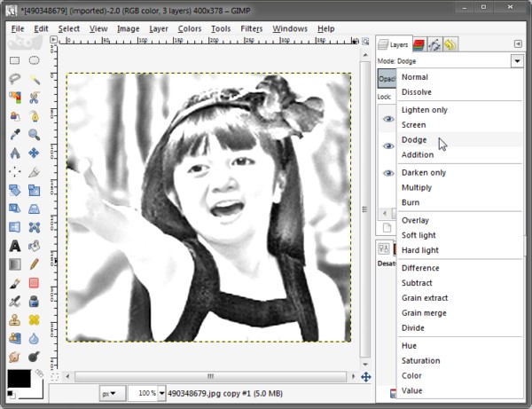Open the px unit dropdown
The height and width of the screenshot is (409, 532).
click(109, 391)
